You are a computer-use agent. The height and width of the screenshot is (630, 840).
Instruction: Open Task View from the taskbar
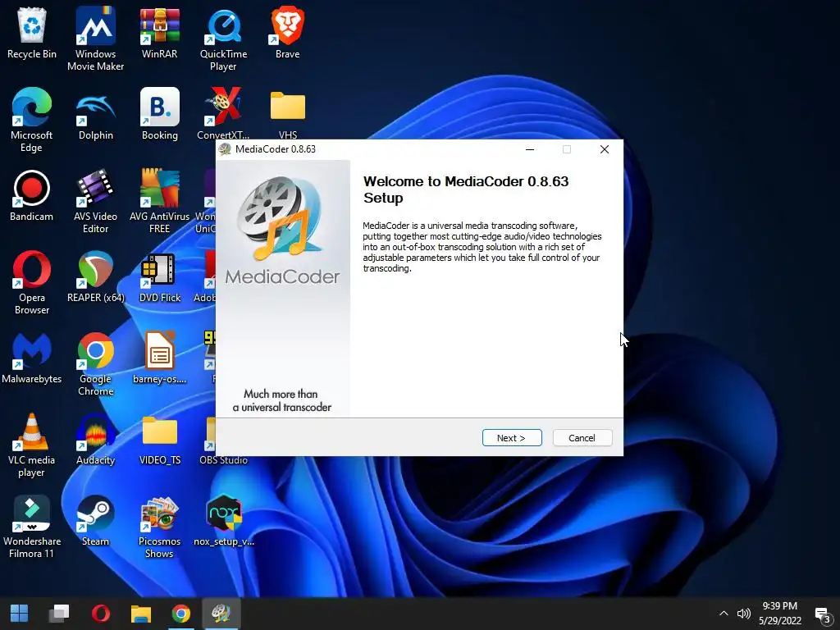tap(59, 614)
